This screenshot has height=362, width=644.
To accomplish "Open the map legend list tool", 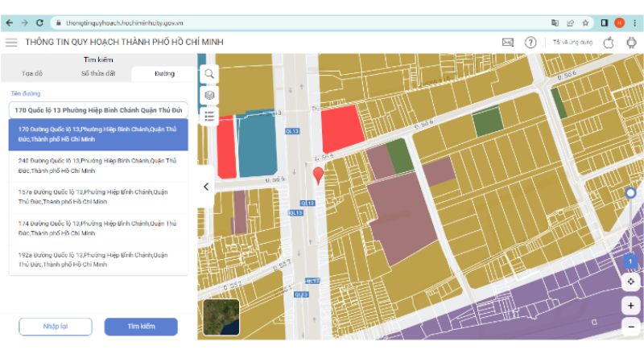I will click(x=209, y=116).
